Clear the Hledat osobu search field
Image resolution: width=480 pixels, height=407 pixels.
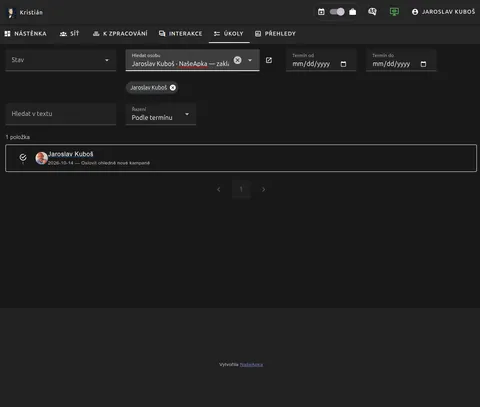237,60
